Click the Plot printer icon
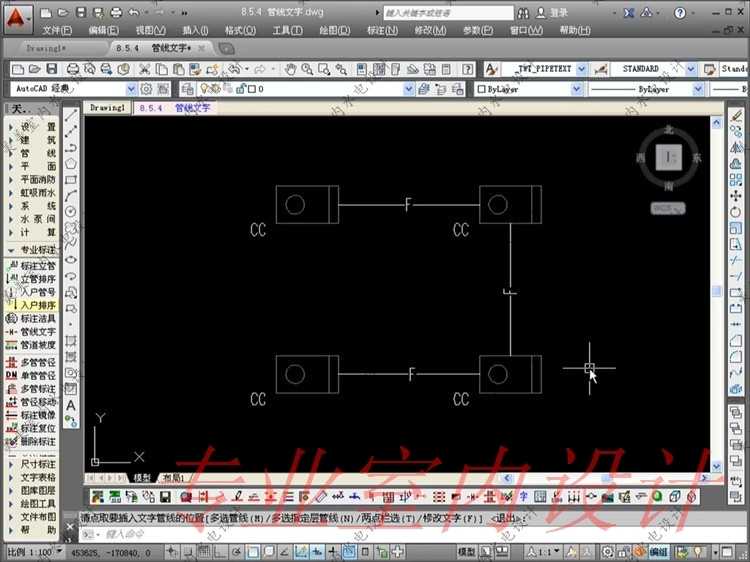 coord(72,69)
